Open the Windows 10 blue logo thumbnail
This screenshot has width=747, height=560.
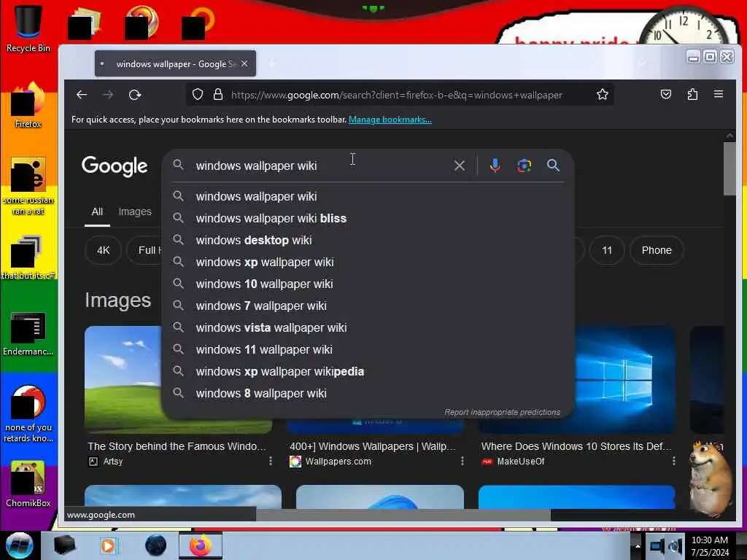point(624,378)
